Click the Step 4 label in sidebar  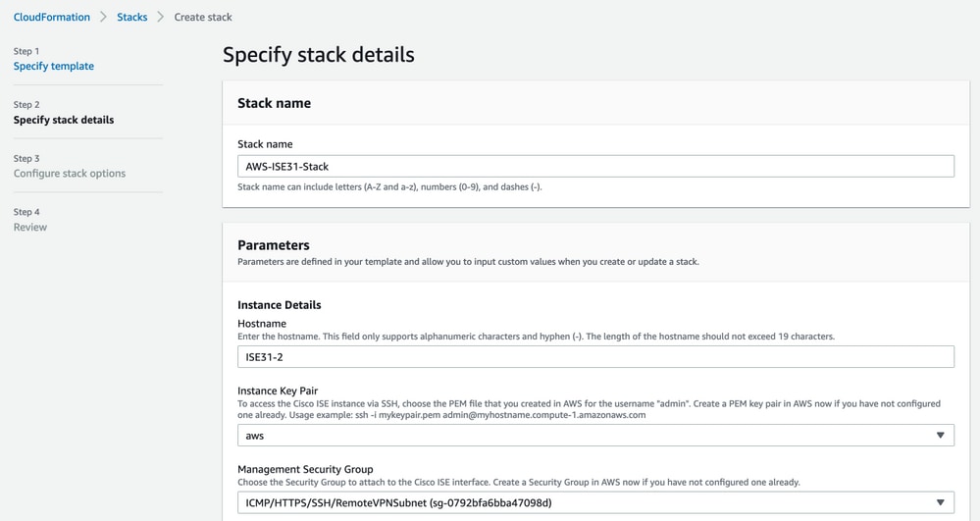[x=26, y=212]
